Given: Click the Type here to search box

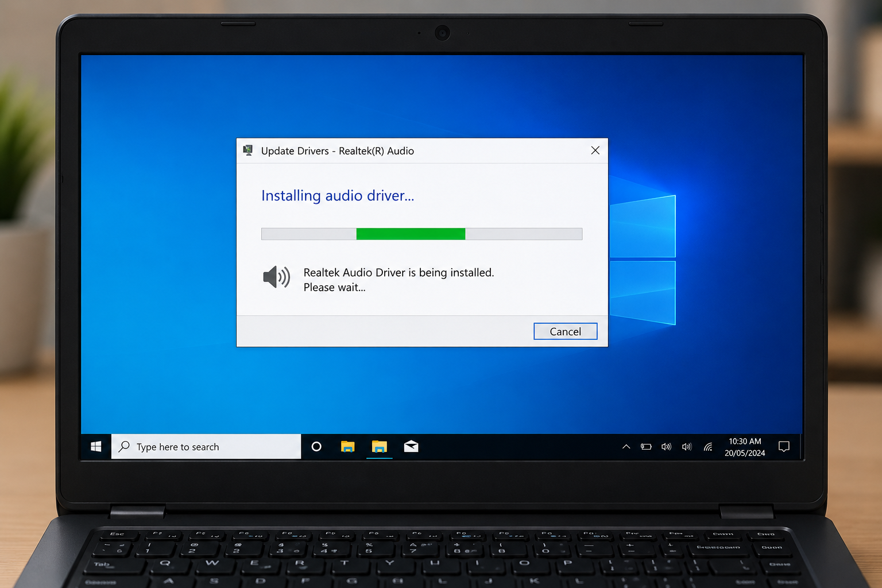Looking at the screenshot, I should click(x=206, y=447).
